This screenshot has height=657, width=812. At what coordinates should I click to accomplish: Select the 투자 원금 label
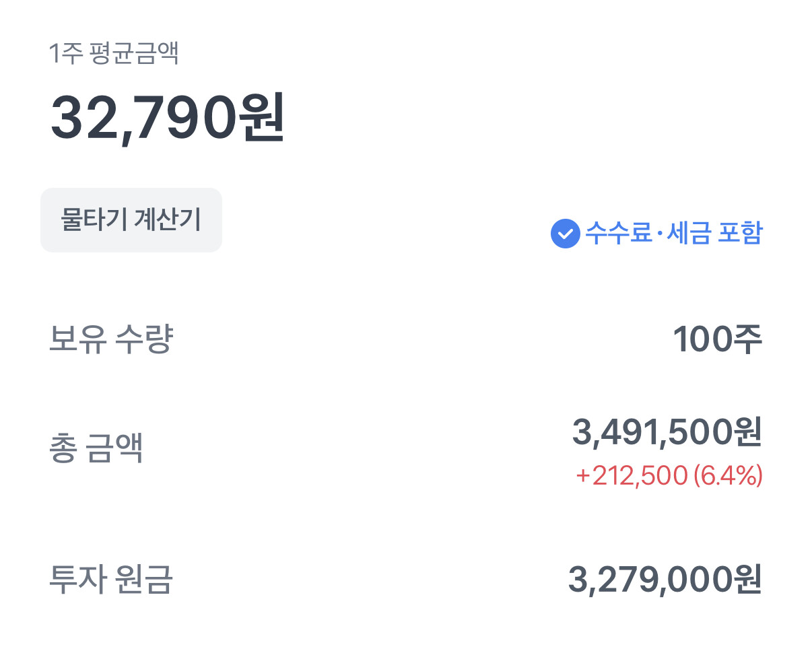coord(111,580)
